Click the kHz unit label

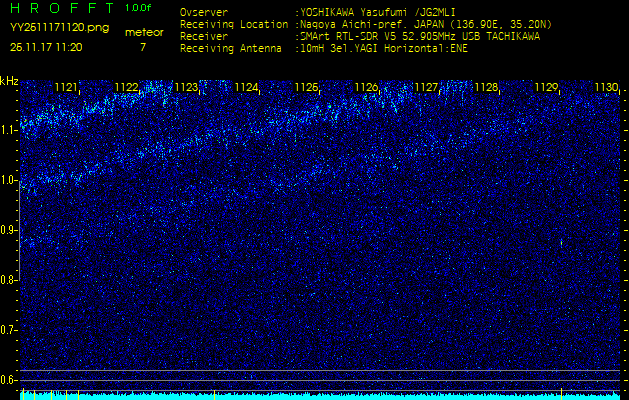pyautogui.click(x=9, y=81)
